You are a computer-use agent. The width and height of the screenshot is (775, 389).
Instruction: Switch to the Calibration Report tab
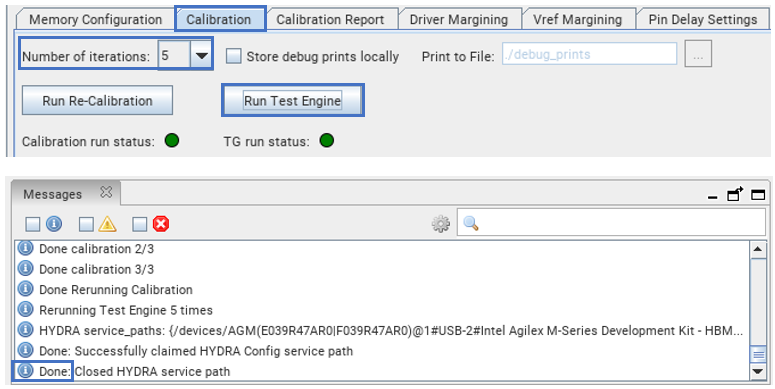[x=330, y=20]
